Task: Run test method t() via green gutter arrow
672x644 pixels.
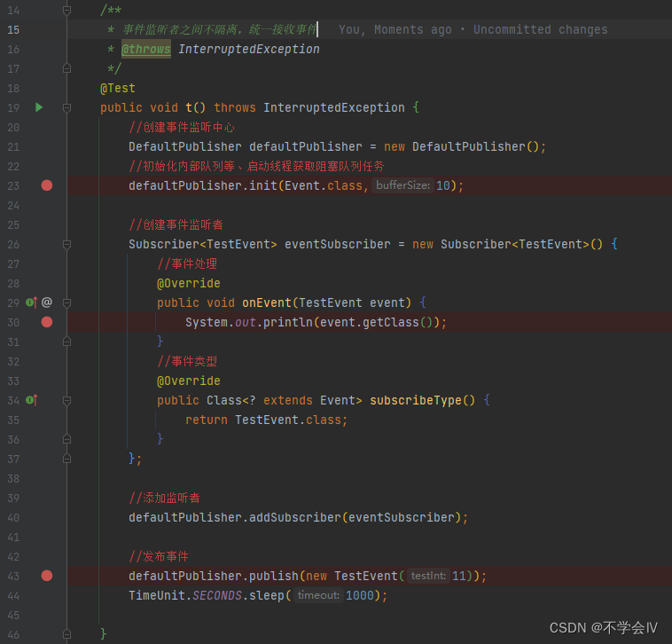Action: tap(39, 107)
